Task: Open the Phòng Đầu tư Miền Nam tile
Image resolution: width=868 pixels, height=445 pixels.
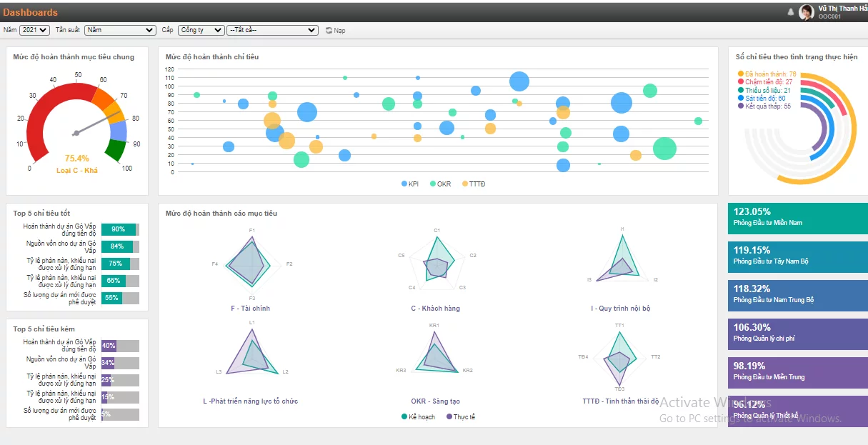Action: click(797, 218)
